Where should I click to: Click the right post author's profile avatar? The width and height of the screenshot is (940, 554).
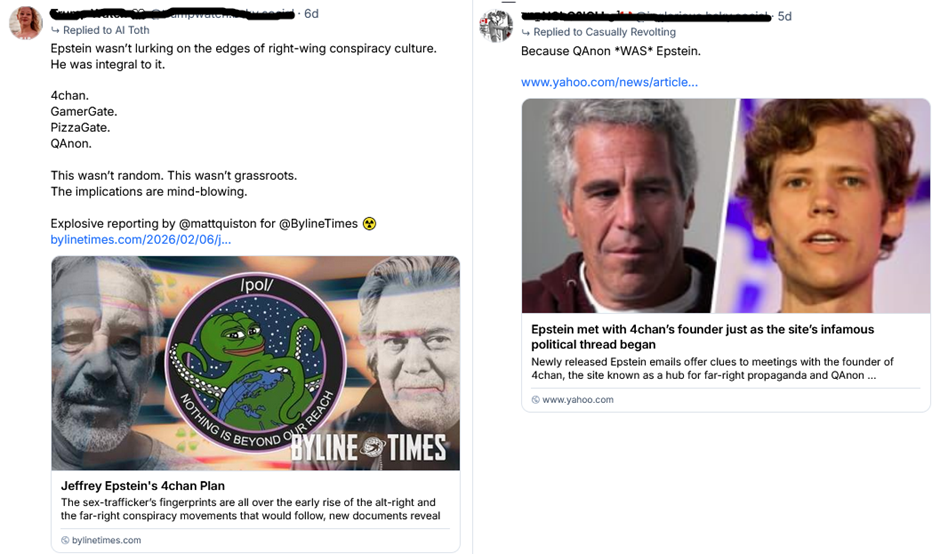click(x=496, y=25)
